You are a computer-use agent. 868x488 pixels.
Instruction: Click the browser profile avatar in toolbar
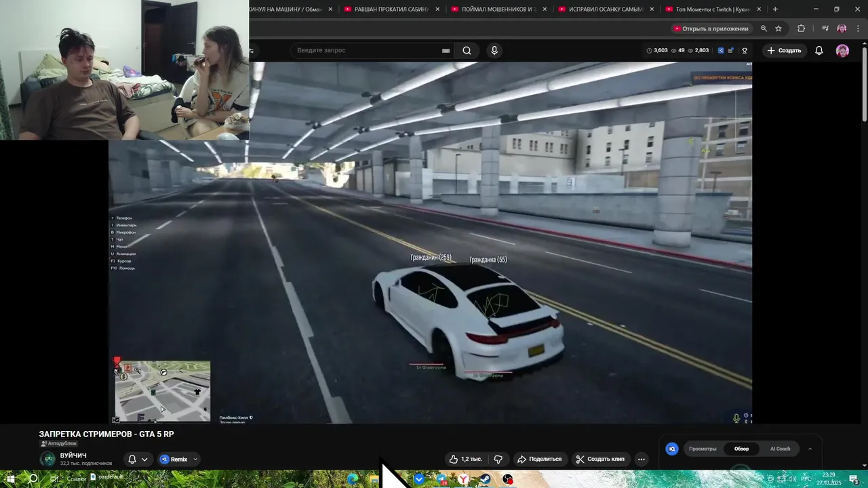pos(842,28)
